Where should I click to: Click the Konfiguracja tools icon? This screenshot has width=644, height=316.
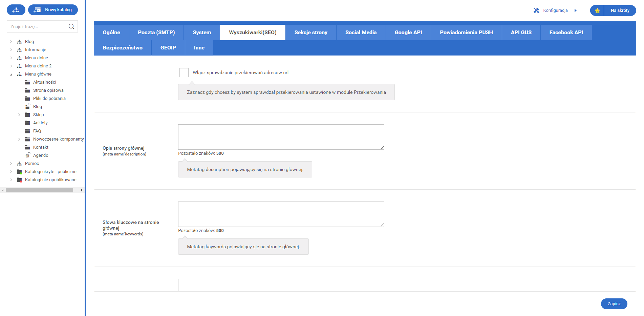[x=536, y=10]
